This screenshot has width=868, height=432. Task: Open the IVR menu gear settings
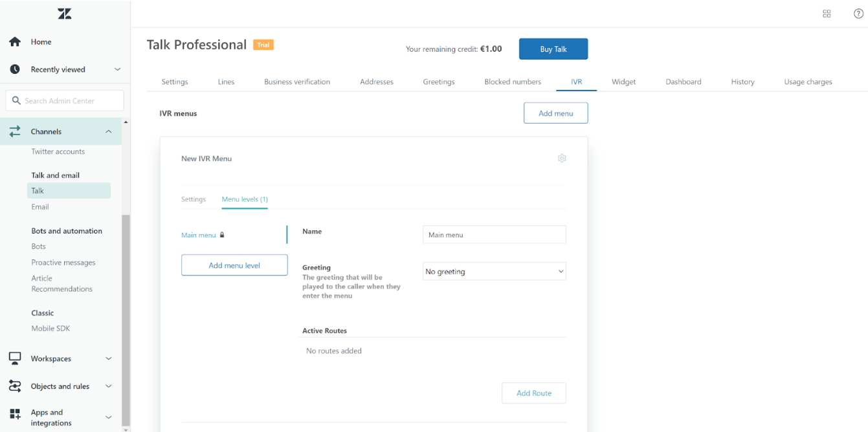[562, 158]
